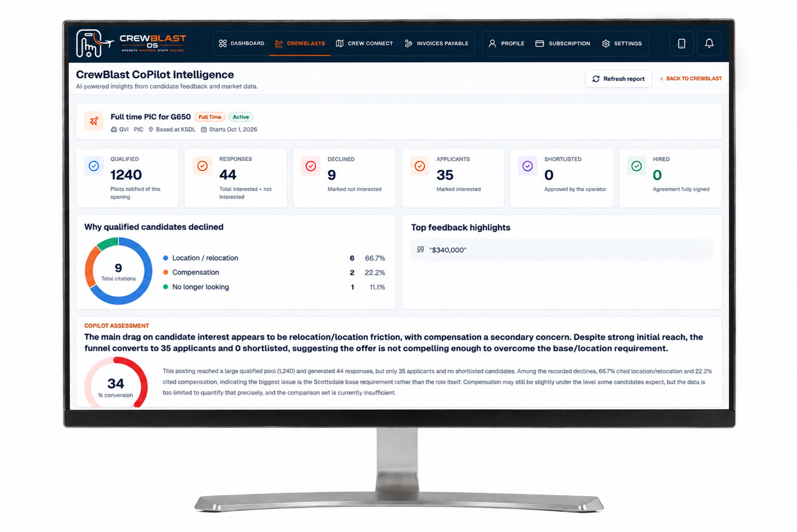
Task: Click the Based at KSDL text
Action: tap(175, 130)
